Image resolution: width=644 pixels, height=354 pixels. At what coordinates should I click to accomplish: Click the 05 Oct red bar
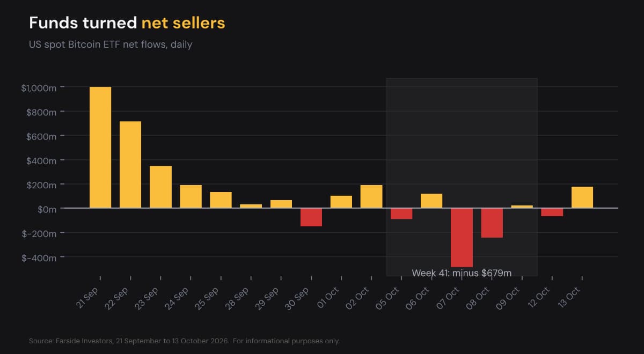[x=401, y=213]
